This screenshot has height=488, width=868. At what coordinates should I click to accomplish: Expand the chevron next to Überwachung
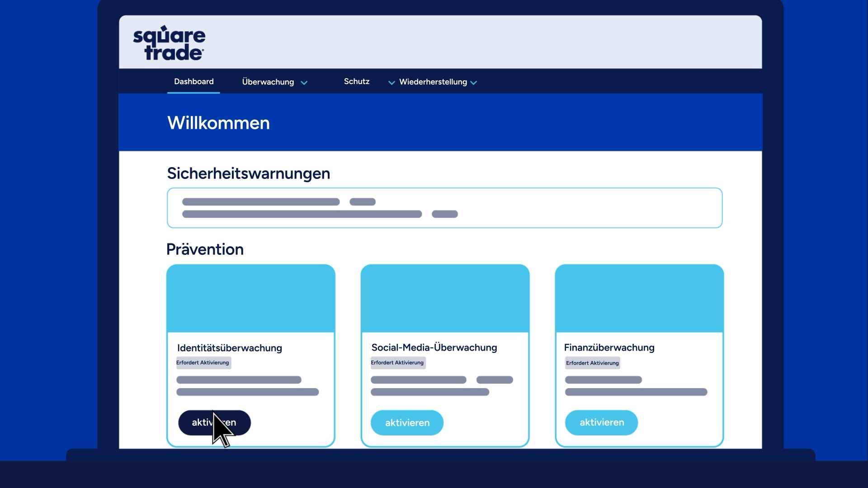point(304,83)
